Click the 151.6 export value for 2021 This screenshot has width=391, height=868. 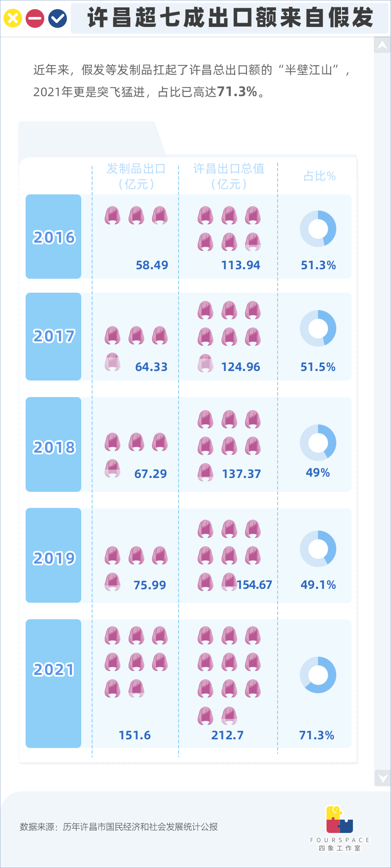[135, 735]
